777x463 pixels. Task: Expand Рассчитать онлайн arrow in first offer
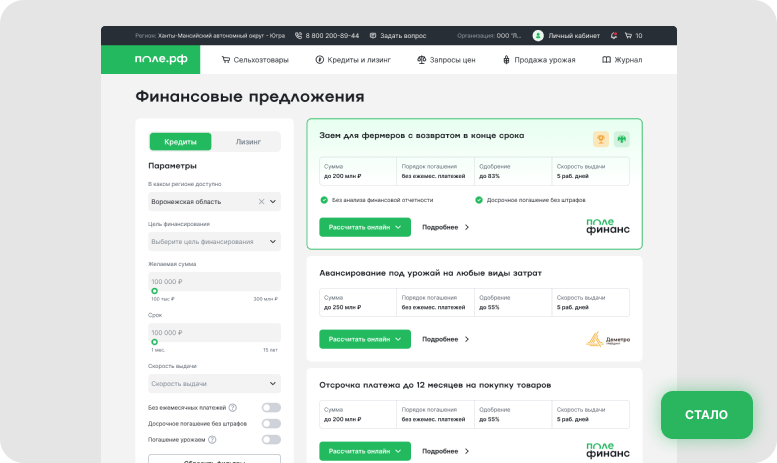coord(398,227)
